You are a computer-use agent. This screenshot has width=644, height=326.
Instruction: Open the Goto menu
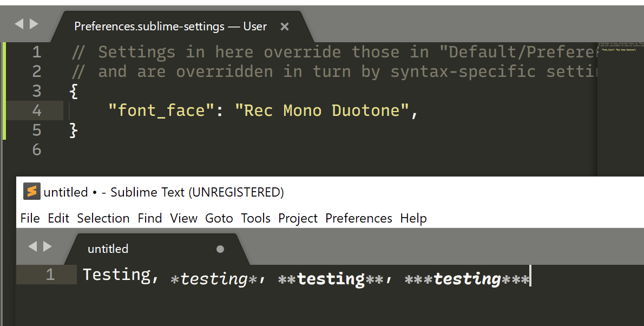tap(219, 218)
